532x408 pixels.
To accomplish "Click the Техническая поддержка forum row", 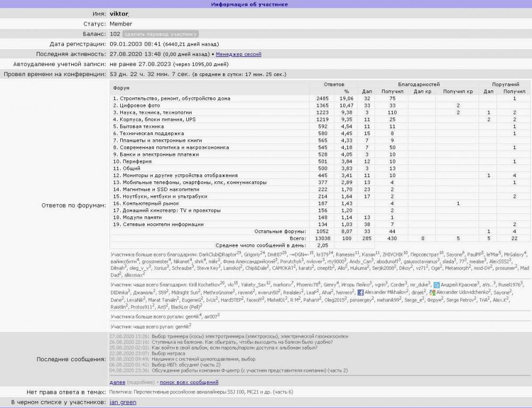I will pos(319,134).
